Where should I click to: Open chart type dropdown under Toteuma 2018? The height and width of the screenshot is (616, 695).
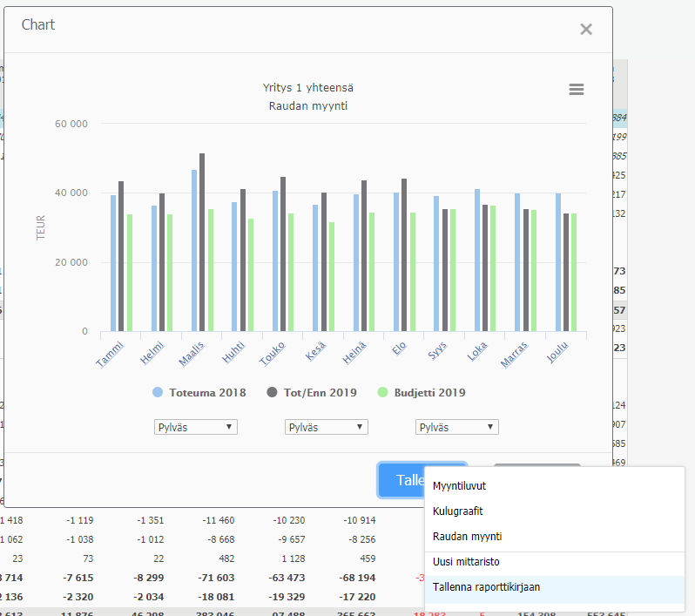click(x=195, y=427)
